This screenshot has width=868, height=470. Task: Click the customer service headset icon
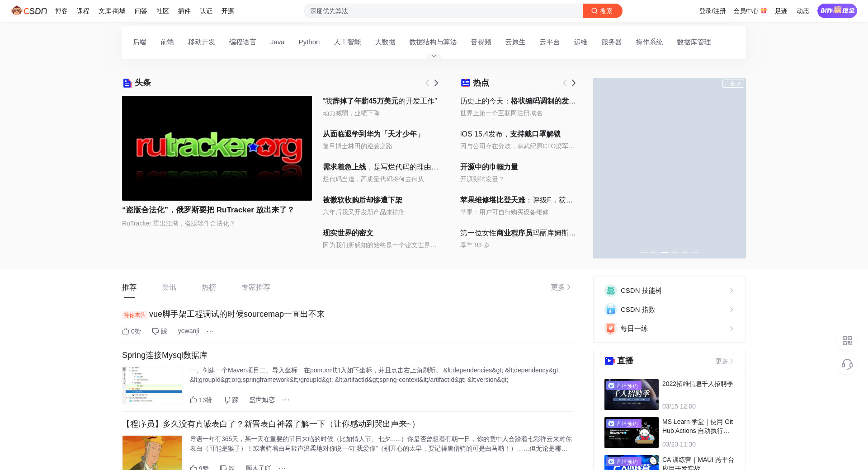coord(847,364)
